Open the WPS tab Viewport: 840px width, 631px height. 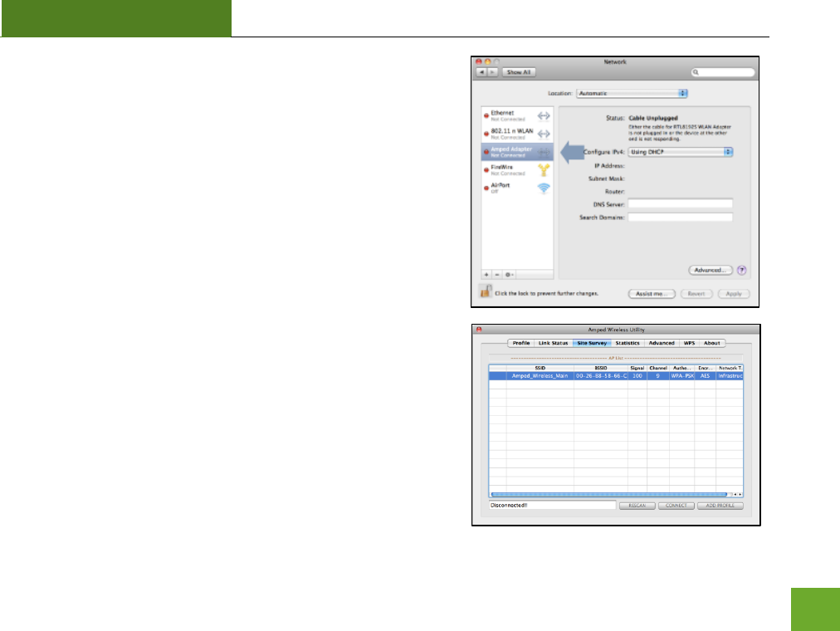[x=689, y=343]
